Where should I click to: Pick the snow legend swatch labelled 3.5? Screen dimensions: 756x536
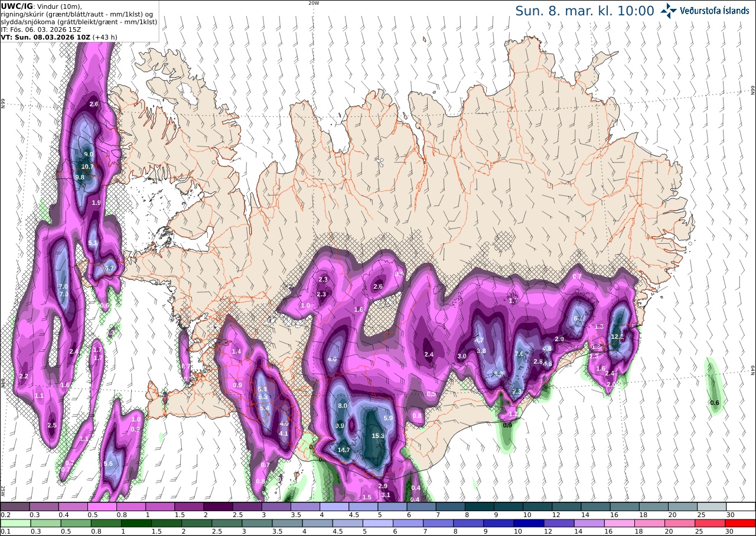click(305, 506)
